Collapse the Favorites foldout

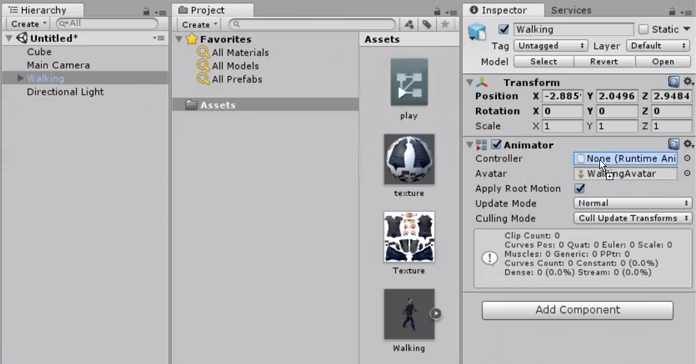[179, 39]
